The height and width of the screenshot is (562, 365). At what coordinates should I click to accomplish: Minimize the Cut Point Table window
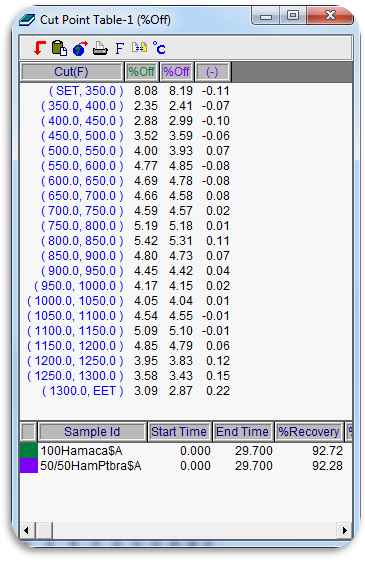pos(266,16)
